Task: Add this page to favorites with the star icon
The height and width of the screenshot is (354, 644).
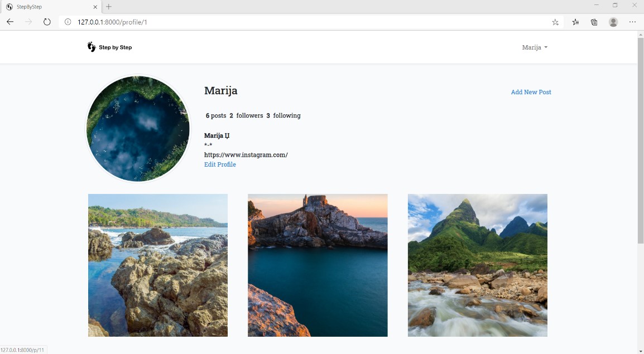Action: (555, 22)
